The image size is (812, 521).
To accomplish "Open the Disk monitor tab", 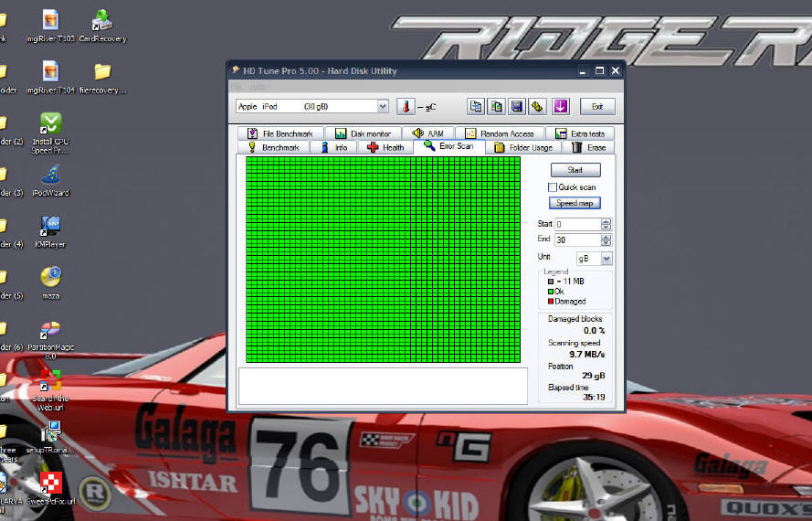I will [363, 133].
